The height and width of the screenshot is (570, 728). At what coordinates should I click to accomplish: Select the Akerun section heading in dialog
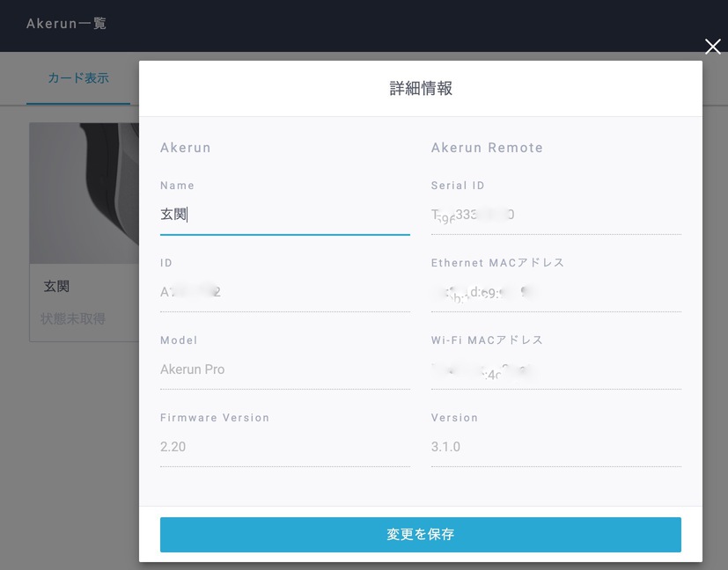click(x=185, y=148)
